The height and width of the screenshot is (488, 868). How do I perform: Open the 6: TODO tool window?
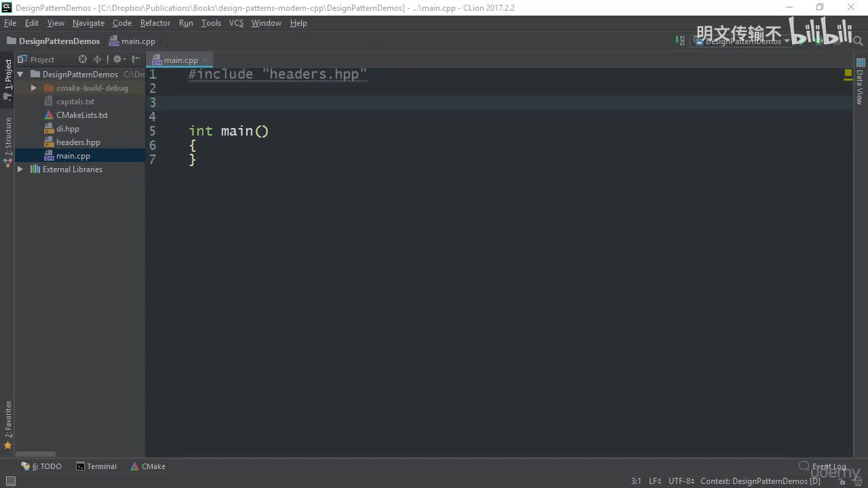[41, 466]
